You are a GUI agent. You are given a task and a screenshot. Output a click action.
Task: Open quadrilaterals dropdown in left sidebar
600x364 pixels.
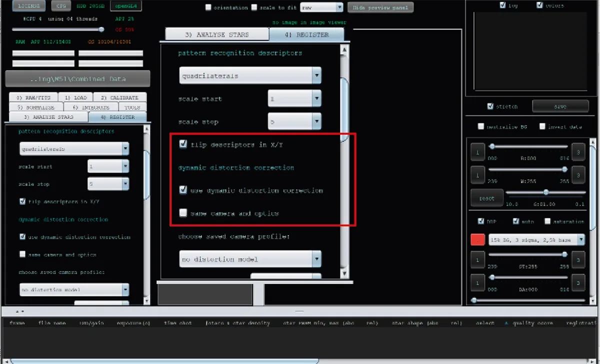pyautogui.click(x=74, y=148)
